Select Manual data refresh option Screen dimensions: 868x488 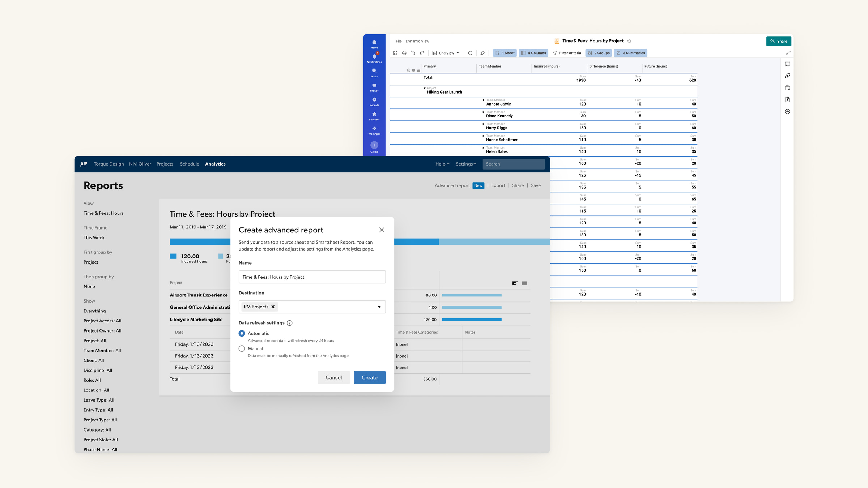point(242,348)
